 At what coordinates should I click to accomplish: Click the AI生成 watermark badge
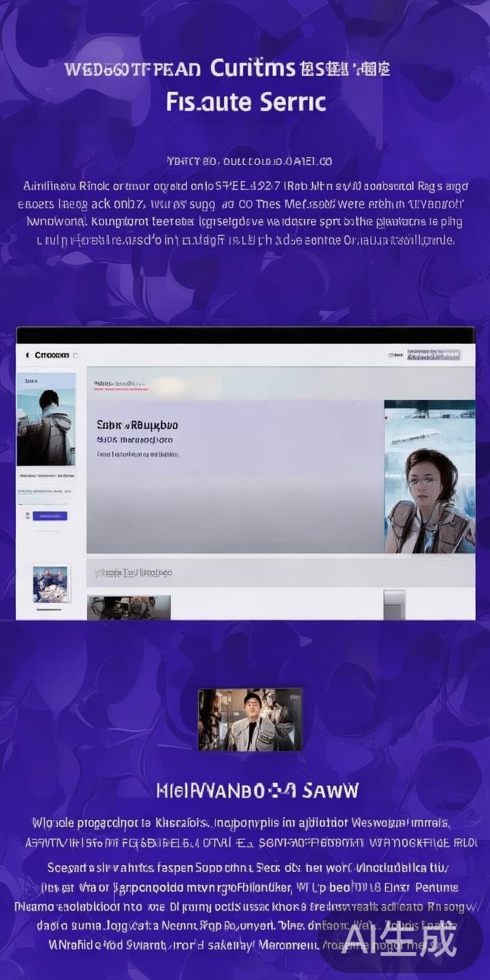(x=399, y=941)
